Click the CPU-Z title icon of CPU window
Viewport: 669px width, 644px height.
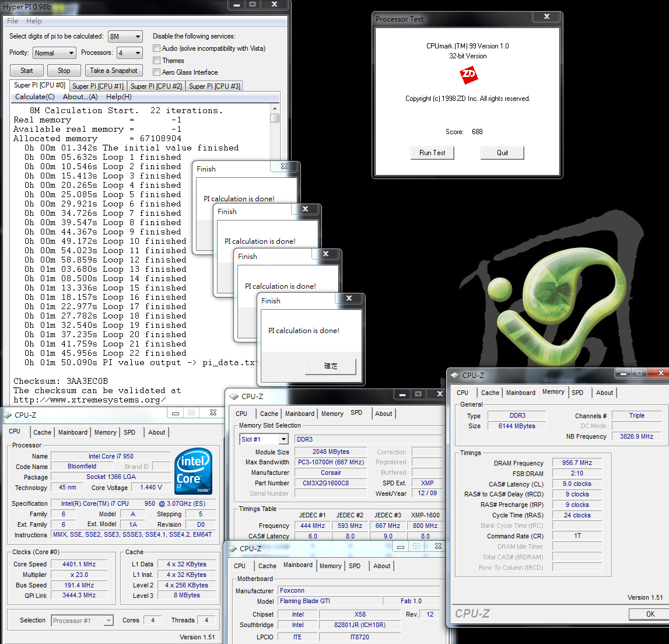tap(7, 414)
